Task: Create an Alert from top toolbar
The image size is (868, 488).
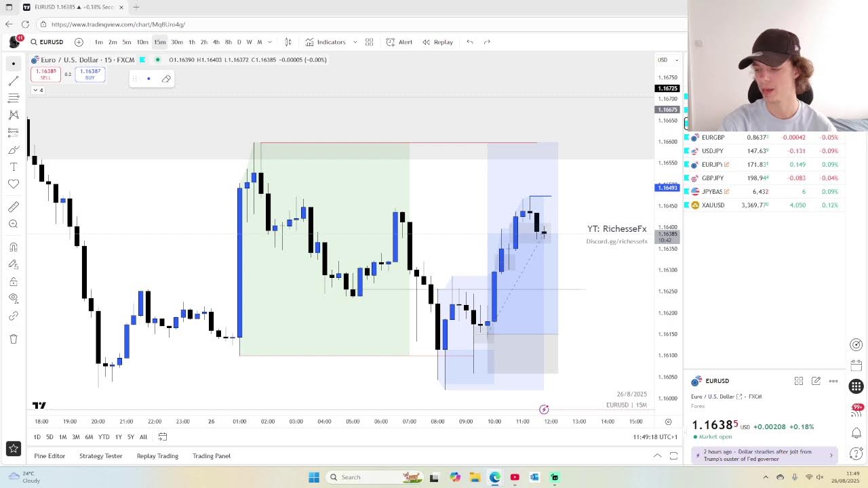Action: tap(399, 42)
